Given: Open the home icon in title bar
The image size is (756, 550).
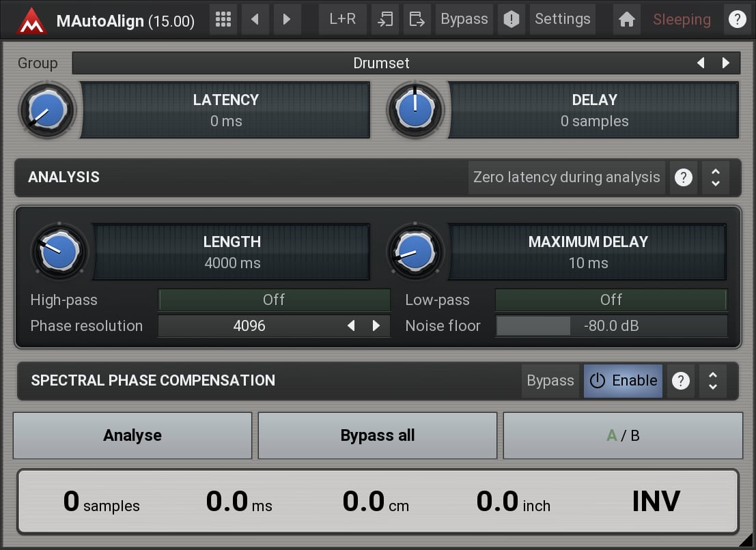Looking at the screenshot, I should (x=626, y=19).
